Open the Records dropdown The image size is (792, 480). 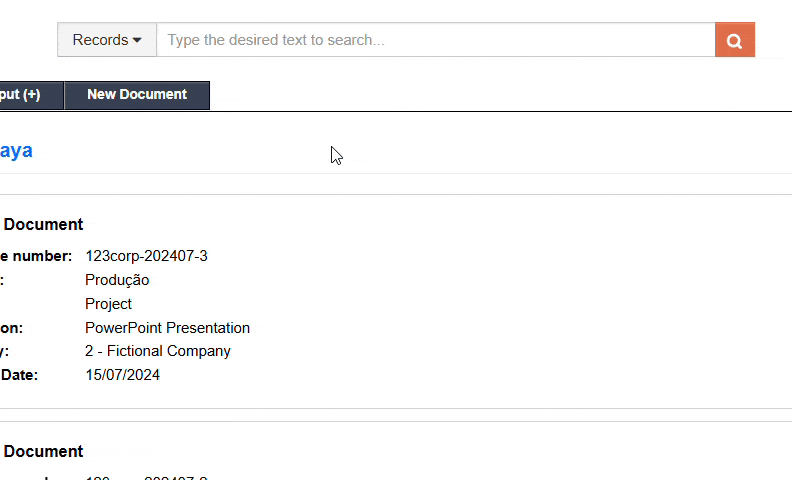[x=106, y=40]
